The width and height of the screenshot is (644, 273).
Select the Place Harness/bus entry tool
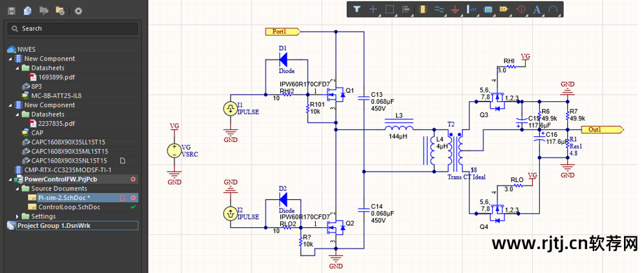click(471, 9)
